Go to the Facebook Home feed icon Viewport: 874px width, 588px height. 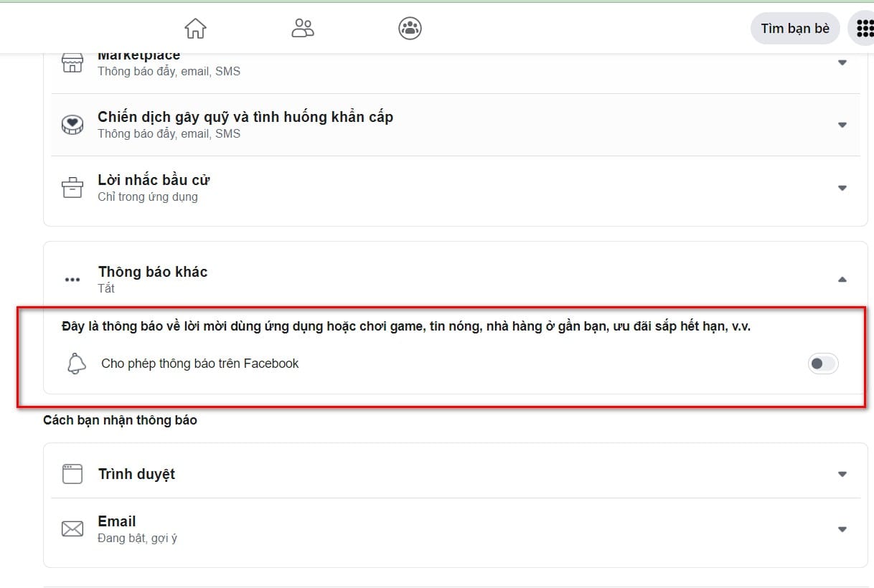point(195,28)
